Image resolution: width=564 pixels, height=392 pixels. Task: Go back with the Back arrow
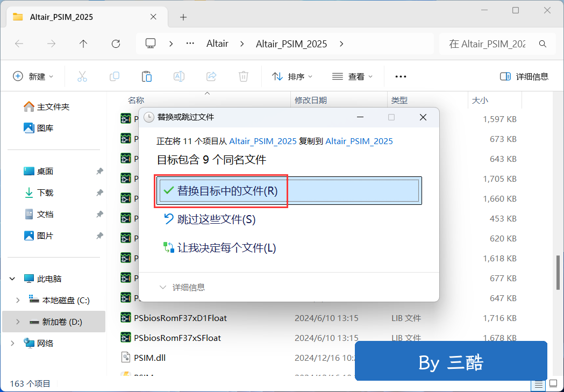(19, 44)
